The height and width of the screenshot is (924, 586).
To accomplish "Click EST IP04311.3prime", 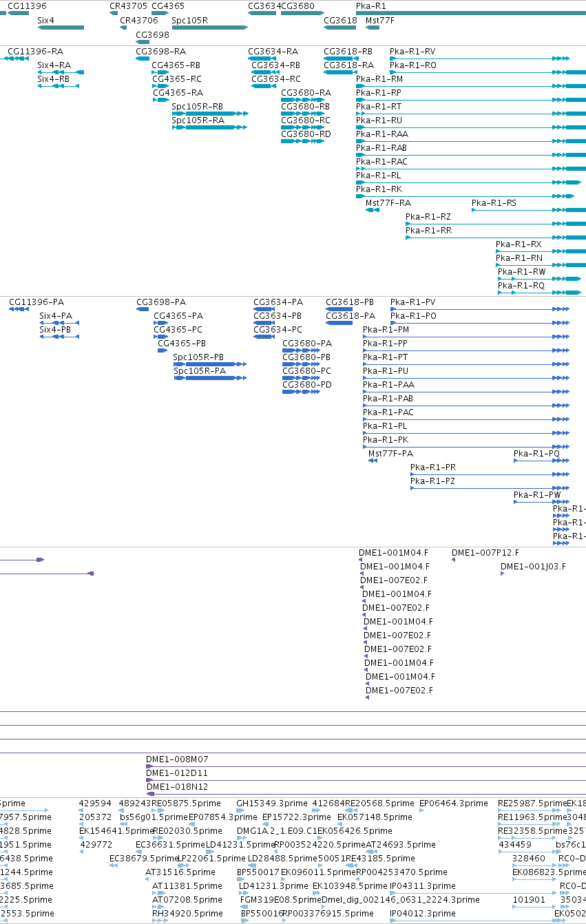I will pos(422,886).
